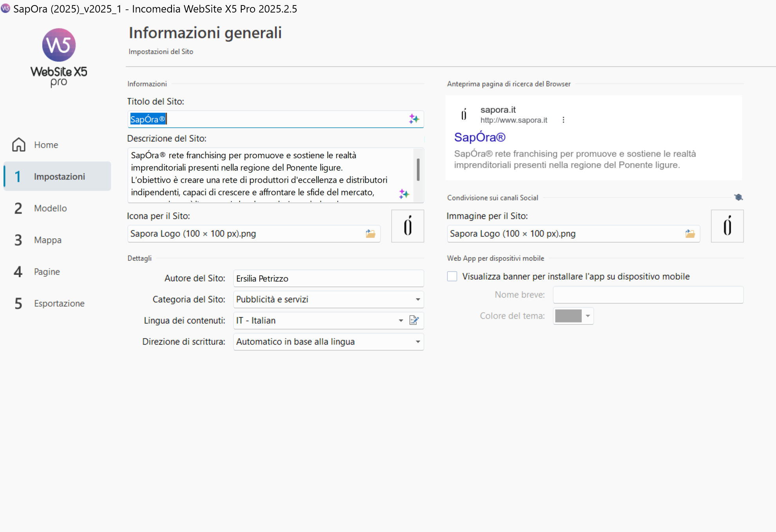Click the Icona per il Sito logo thumbnail

(407, 226)
